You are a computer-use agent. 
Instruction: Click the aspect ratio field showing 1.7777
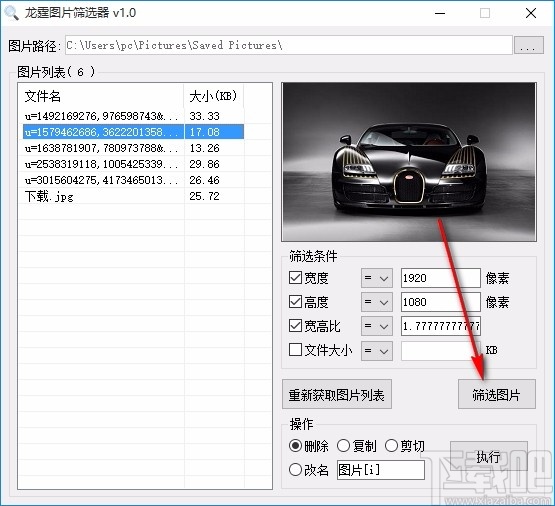click(441, 326)
